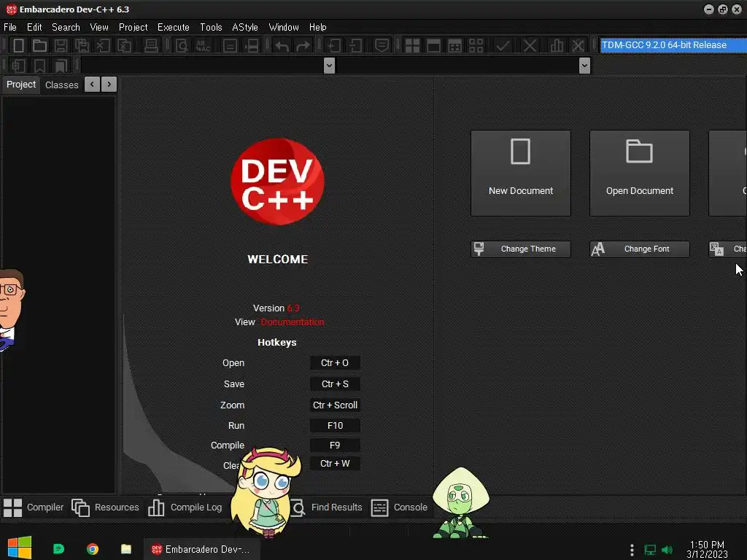This screenshot has width=747, height=560.
Task: Open the Find Results bottom tab
Action: pyautogui.click(x=326, y=507)
